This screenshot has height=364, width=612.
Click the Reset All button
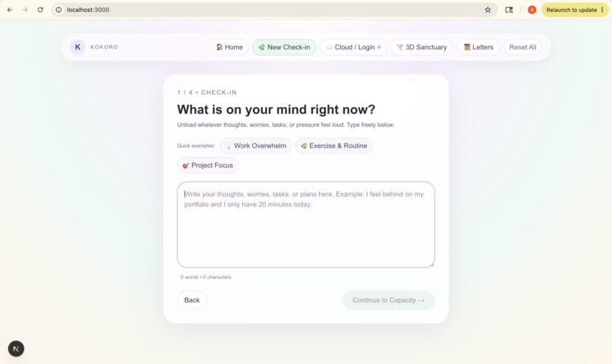tap(522, 47)
